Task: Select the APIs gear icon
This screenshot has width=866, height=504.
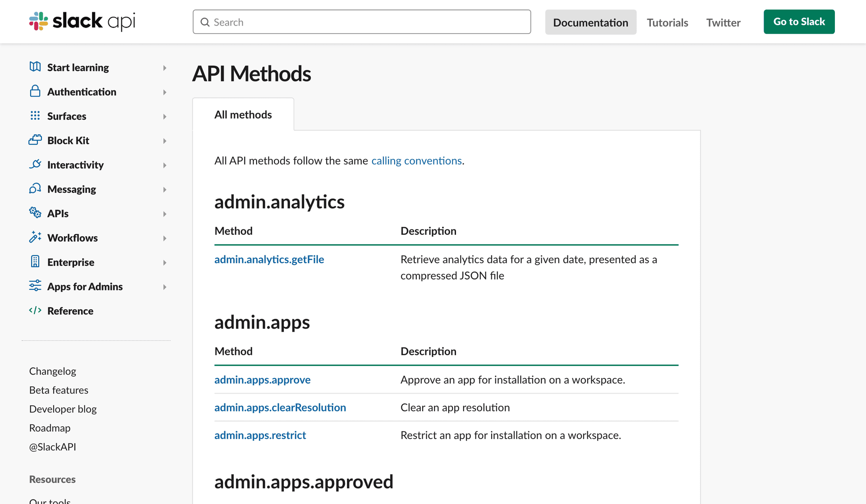Action: click(x=35, y=213)
